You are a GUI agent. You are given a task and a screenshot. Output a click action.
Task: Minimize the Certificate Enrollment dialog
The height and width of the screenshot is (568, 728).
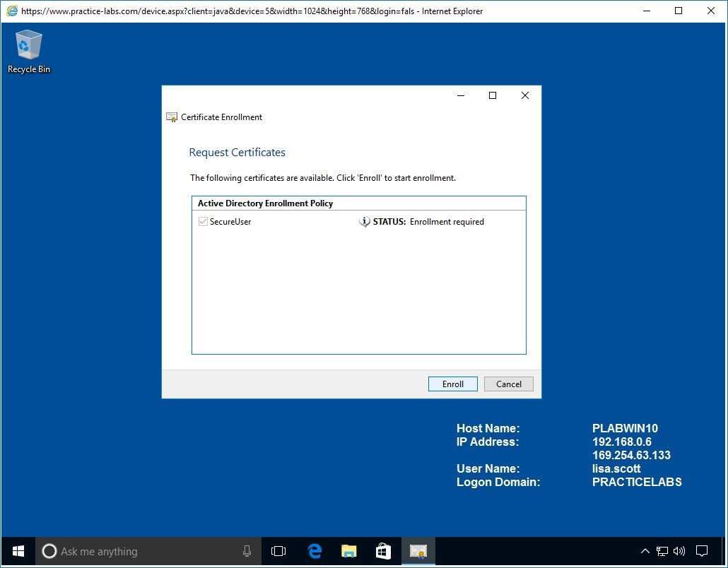pyautogui.click(x=461, y=95)
